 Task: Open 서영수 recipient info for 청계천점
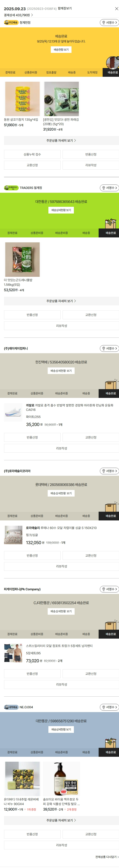(x=109, y=23)
